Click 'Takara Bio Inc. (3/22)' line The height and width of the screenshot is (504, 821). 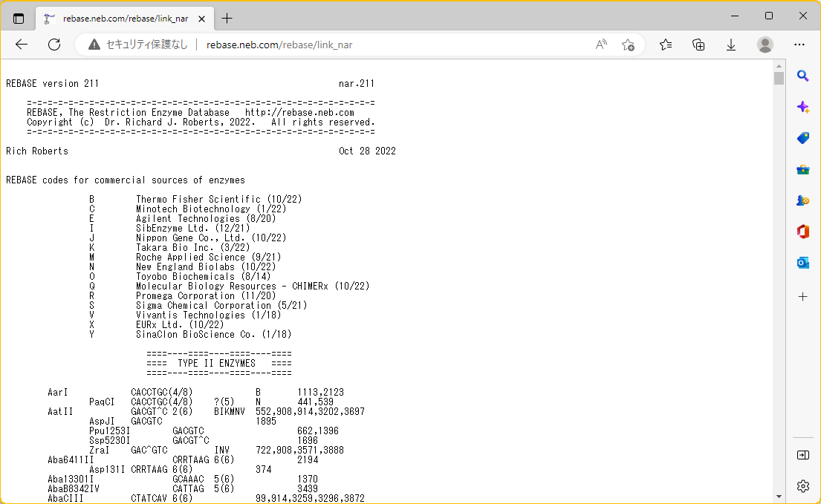click(x=193, y=247)
